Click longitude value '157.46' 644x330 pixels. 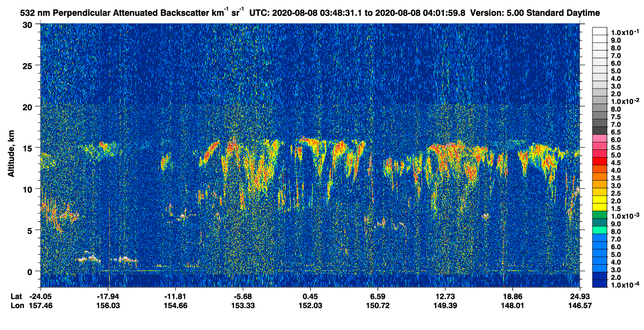point(41,306)
